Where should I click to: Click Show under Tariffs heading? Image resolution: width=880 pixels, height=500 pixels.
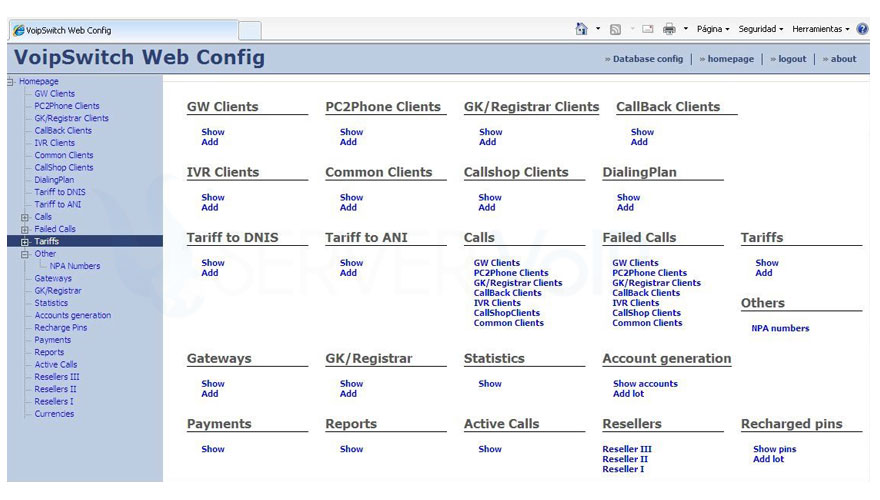pos(767,263)
